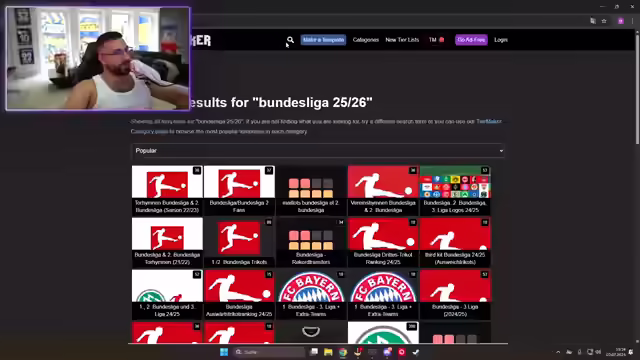Open the stadiums bundesliga and 2. bundesliga template
640x360 pixels.
pos(311,190)
